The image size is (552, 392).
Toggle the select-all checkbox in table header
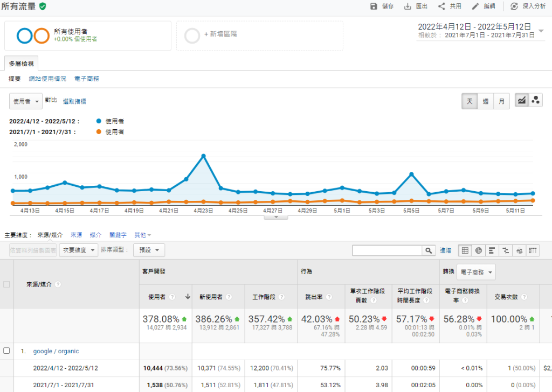pos(6,284)
